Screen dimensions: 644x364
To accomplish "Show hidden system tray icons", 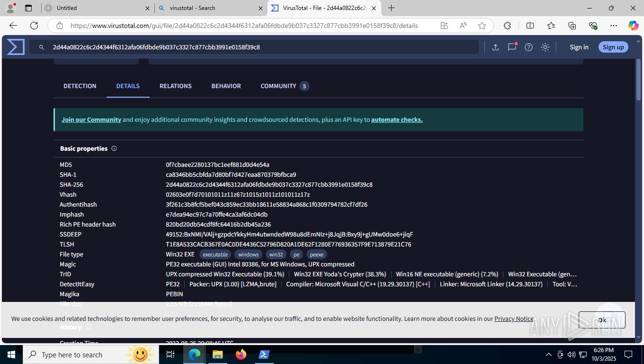I will [x=549, y=355].
